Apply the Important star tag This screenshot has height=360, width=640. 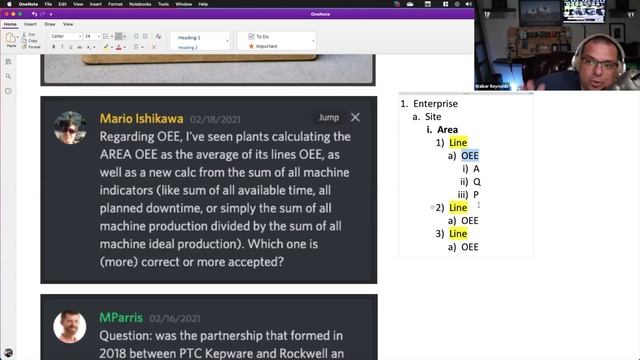(x=263, y=46)
